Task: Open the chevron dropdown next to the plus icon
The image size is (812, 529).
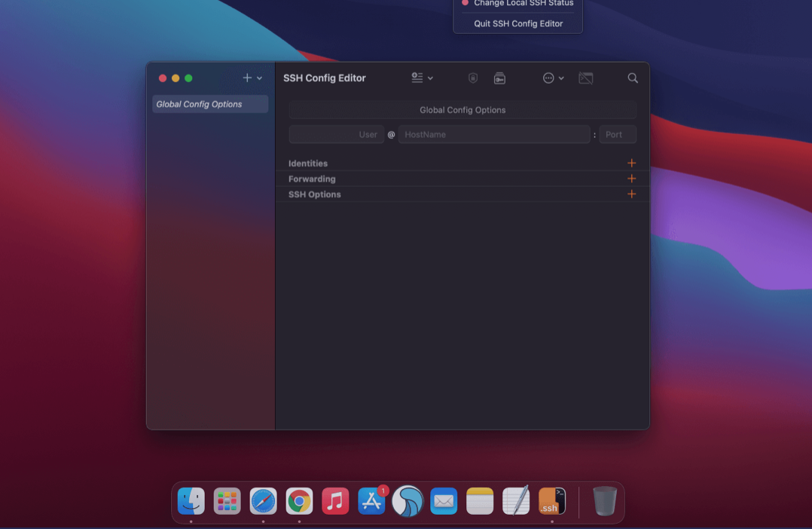Action: pyautogui.click(x=259, y=78)
